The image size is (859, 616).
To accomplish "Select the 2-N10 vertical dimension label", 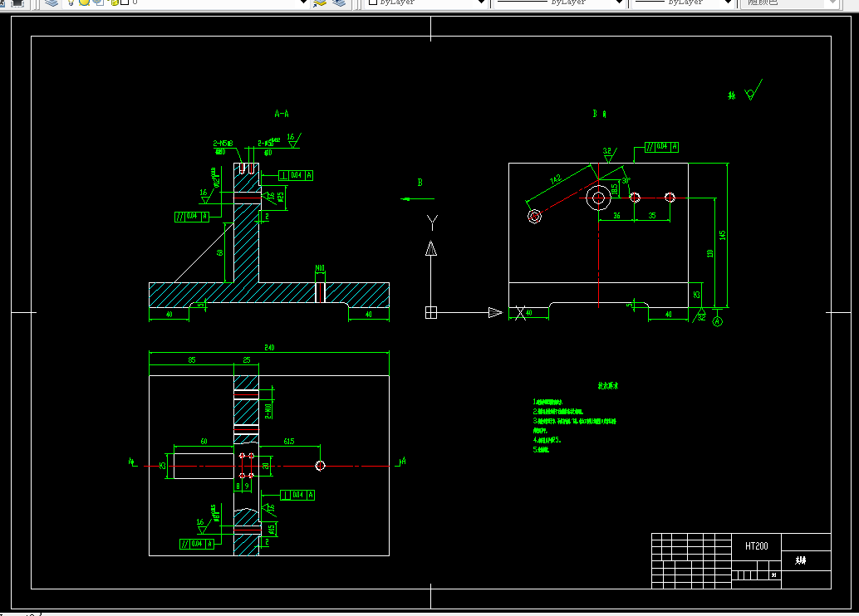I will [268, 411].
